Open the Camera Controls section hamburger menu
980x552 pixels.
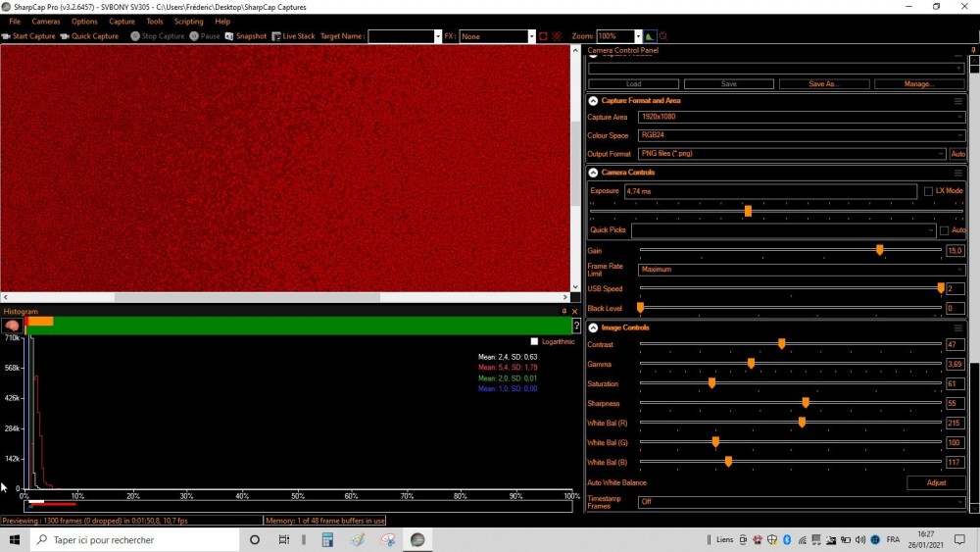click(958, 173)
